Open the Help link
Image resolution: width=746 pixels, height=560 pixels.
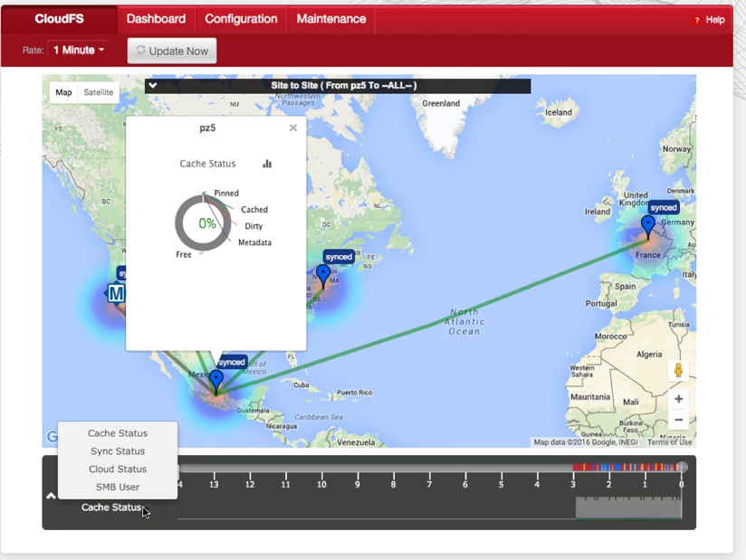(710, 20)
